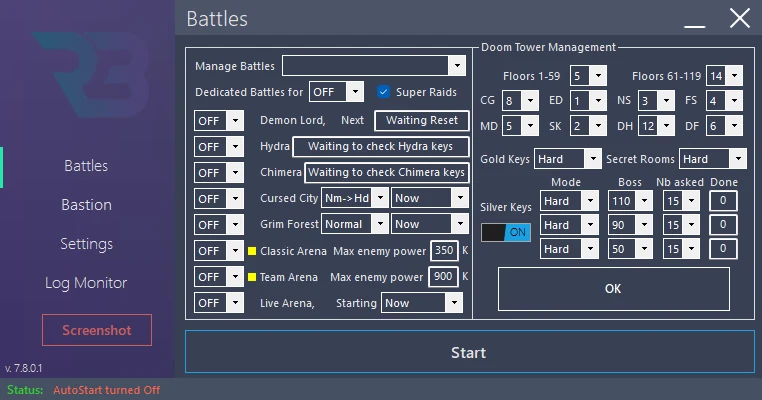
Task: Click yellow indicator next to Team Arena
Action: coord(252,277)
